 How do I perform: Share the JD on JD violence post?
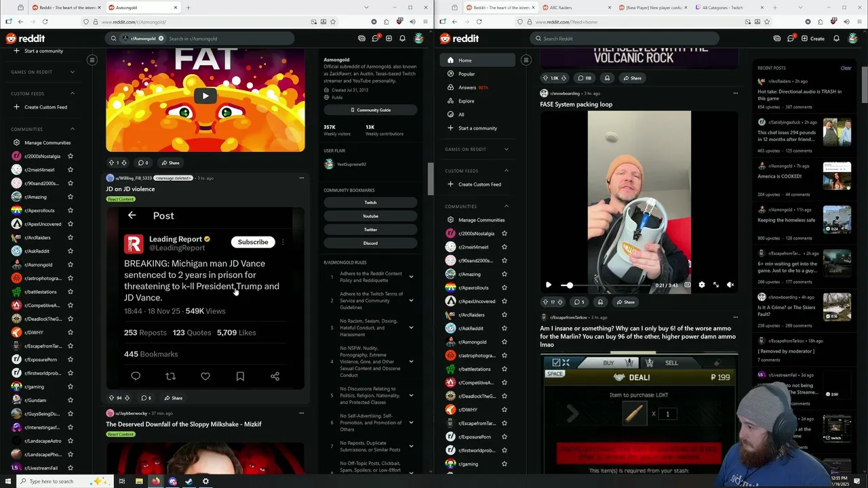(x=174, y=398)
